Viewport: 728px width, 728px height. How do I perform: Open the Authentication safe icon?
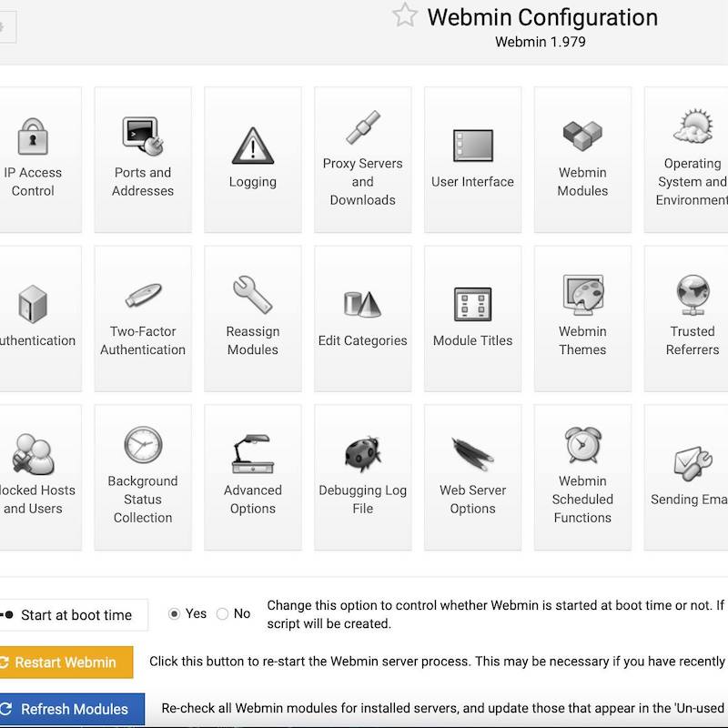(x=33, y=304)
